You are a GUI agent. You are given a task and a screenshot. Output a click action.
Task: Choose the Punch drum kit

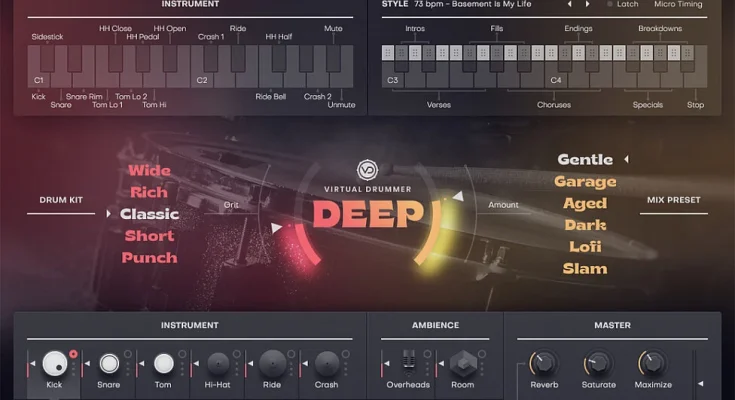pyautogui.click(x=149, y=258)
